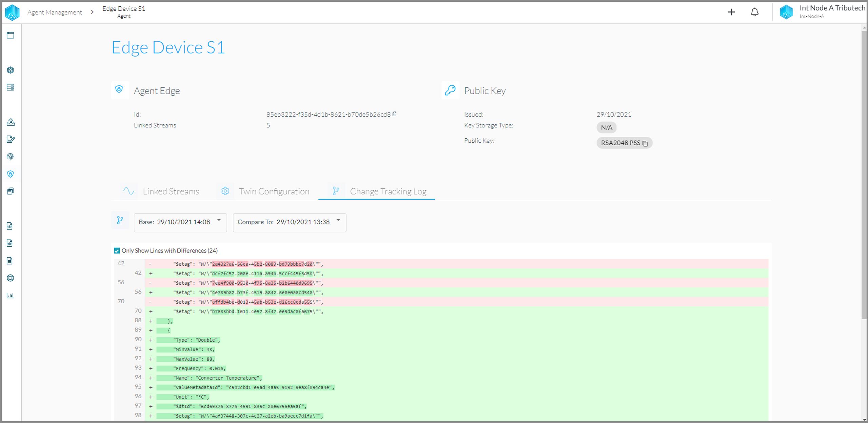This screenshot has width=868, height=423.
Task: Click the removed etag line 42
Action: 441,264
